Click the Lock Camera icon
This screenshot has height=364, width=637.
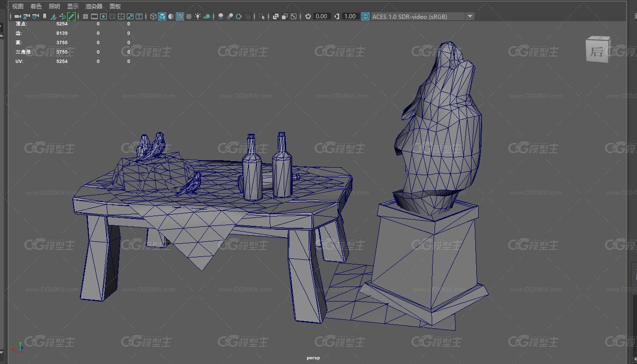click(26, 16)
